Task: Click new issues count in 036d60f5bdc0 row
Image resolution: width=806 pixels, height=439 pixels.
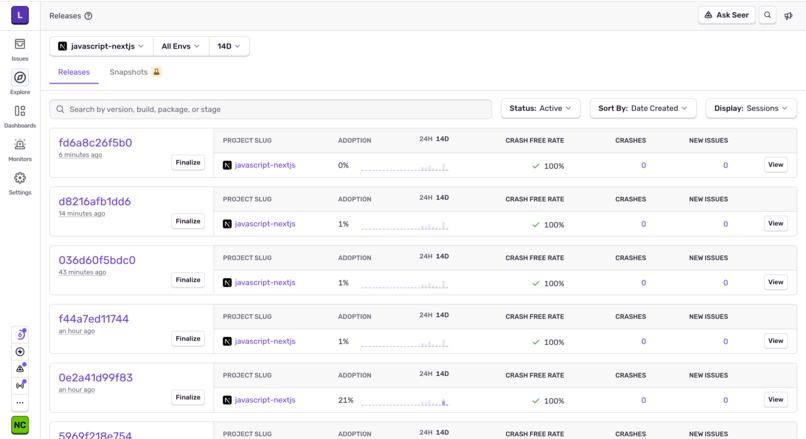Action: coord(725,283)
